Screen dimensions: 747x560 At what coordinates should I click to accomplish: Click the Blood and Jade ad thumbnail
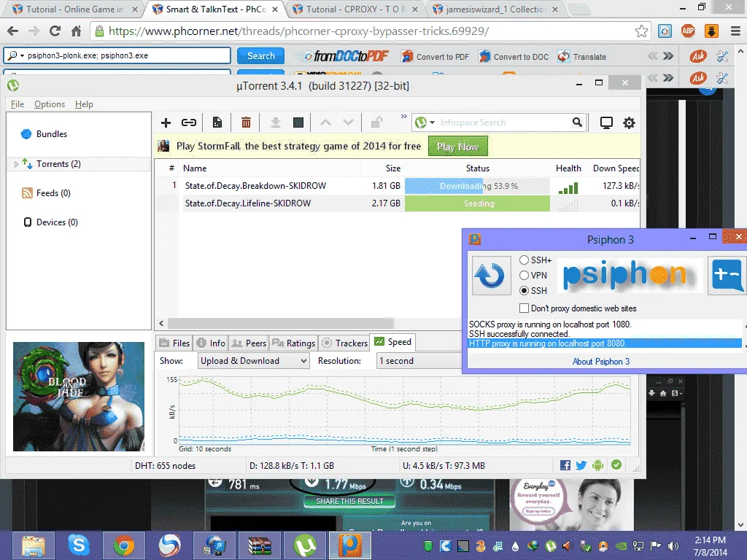[x=79, y=396]
